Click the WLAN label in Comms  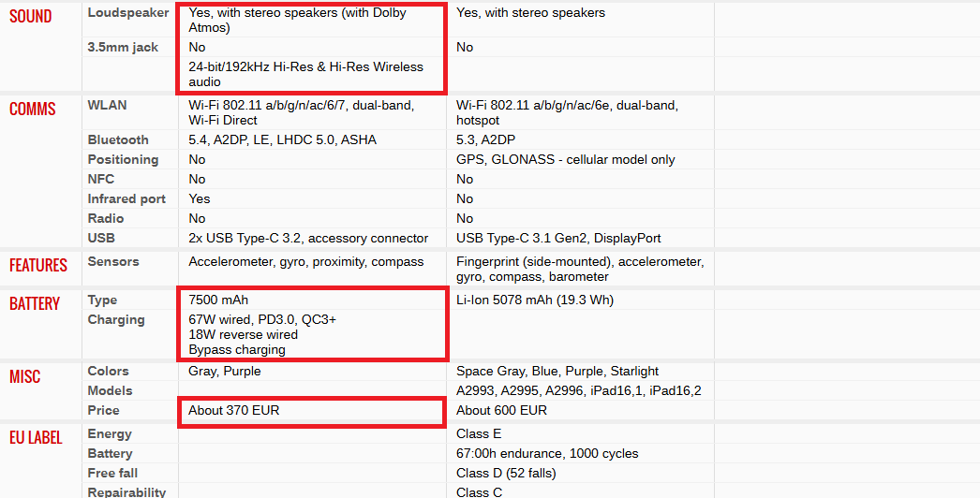pyautogui.click(x=107, y=105)
